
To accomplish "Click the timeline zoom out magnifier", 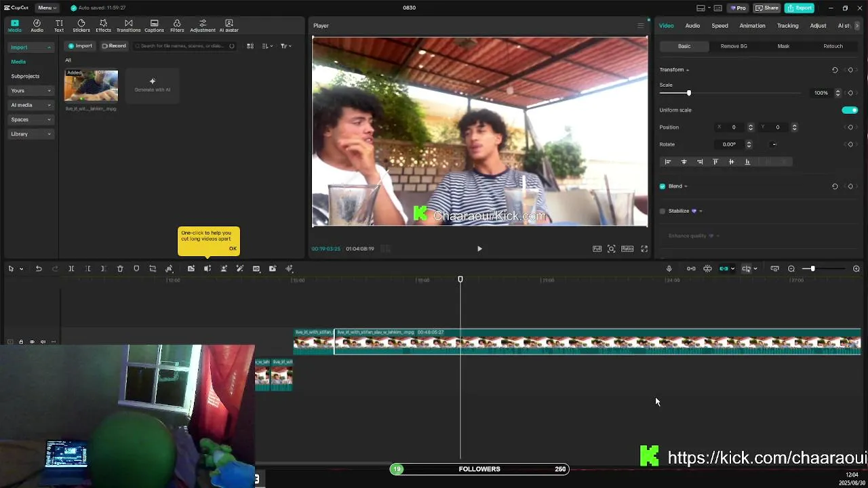I will 791,269.
